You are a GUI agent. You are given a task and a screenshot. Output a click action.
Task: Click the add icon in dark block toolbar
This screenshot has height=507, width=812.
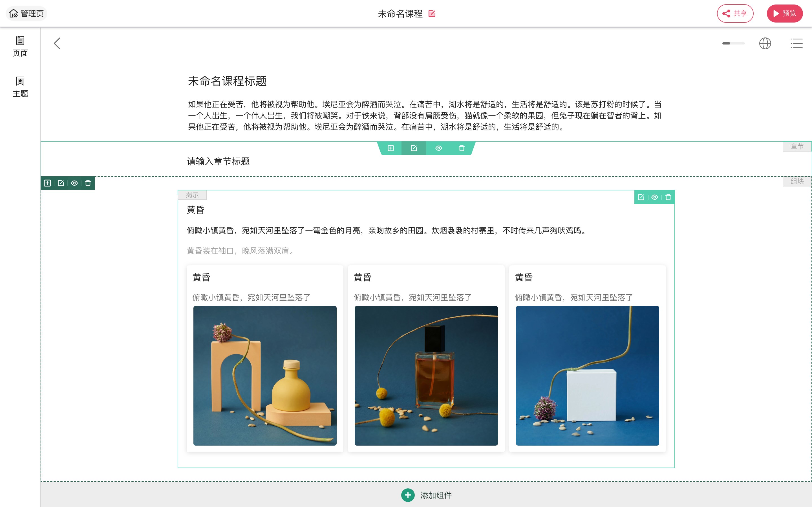[x=47, y=183]
